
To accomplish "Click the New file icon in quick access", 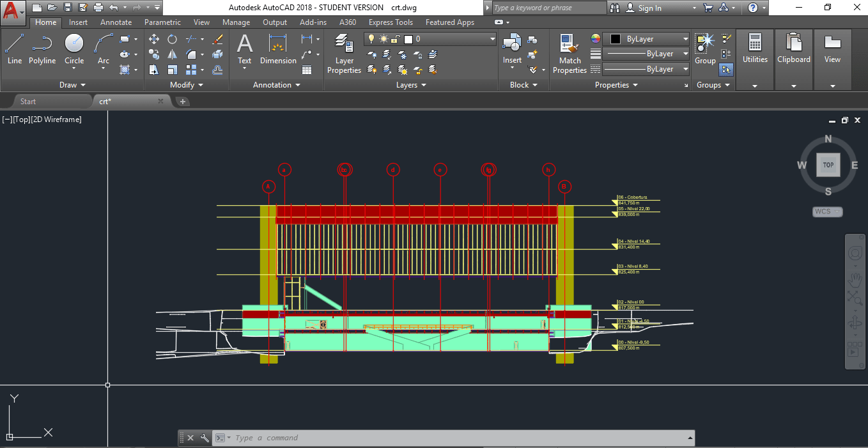I will (37, 8).
